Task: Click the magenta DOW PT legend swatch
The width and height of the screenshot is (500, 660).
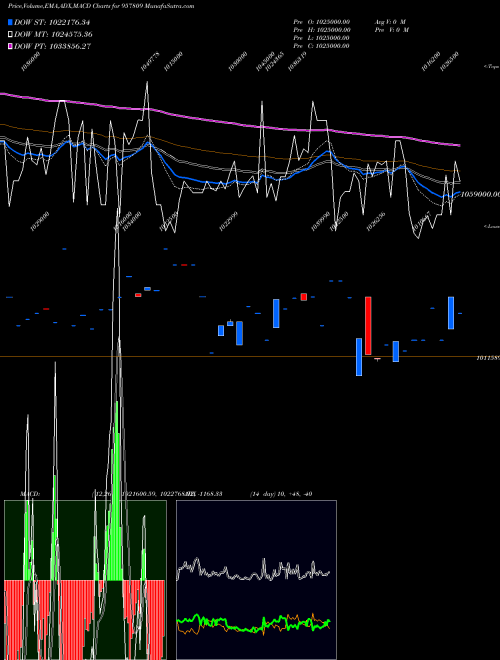Action: (x=11, y=46)
